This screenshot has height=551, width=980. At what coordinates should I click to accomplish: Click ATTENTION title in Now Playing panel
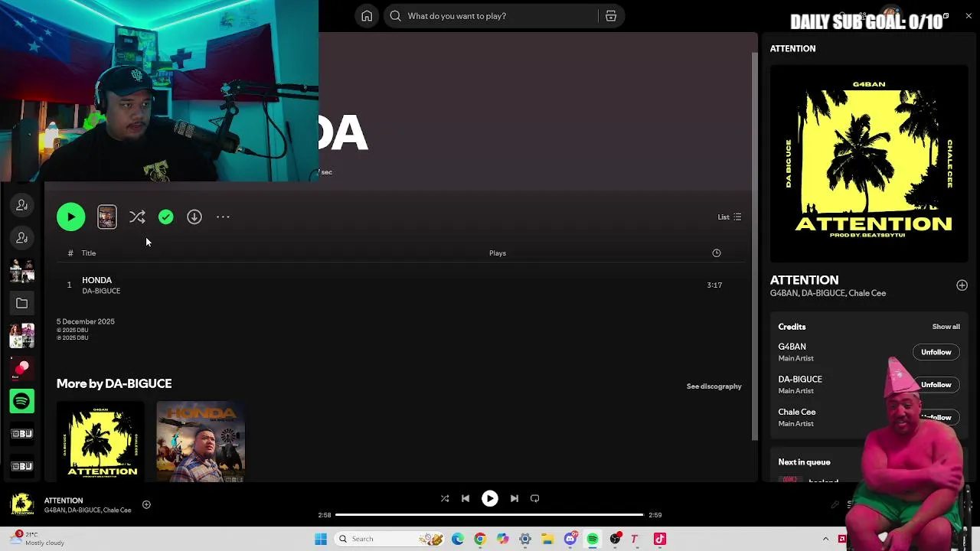pos(804,280)
